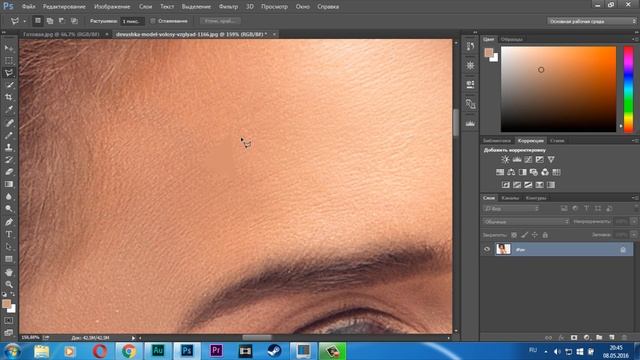Open layer styles fx menu
The width and height of the screenshot is (640, 360).
point(561,338)
